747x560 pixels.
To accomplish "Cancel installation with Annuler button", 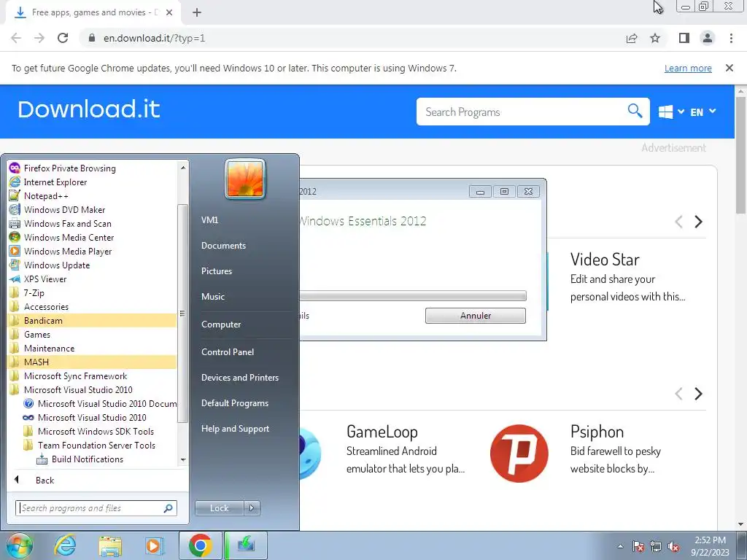I will (x=476, y=316).
